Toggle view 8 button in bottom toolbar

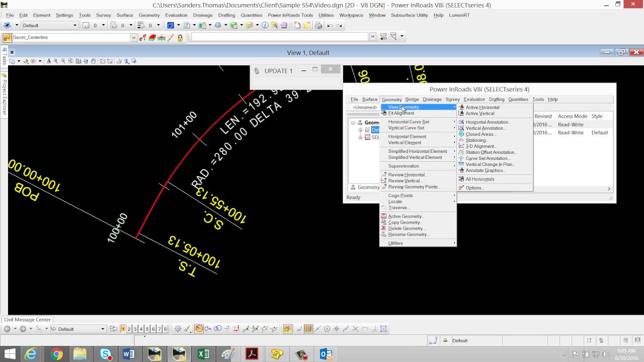(x=165, y=329)
